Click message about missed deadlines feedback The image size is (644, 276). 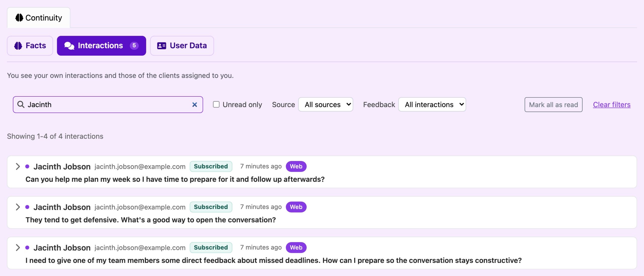tap(273, 260)
